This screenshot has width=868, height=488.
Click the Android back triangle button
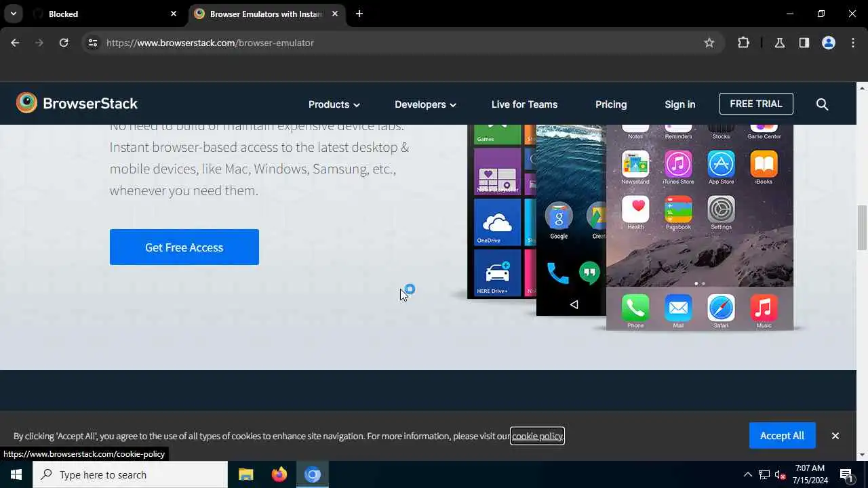(x=574, y=305)
